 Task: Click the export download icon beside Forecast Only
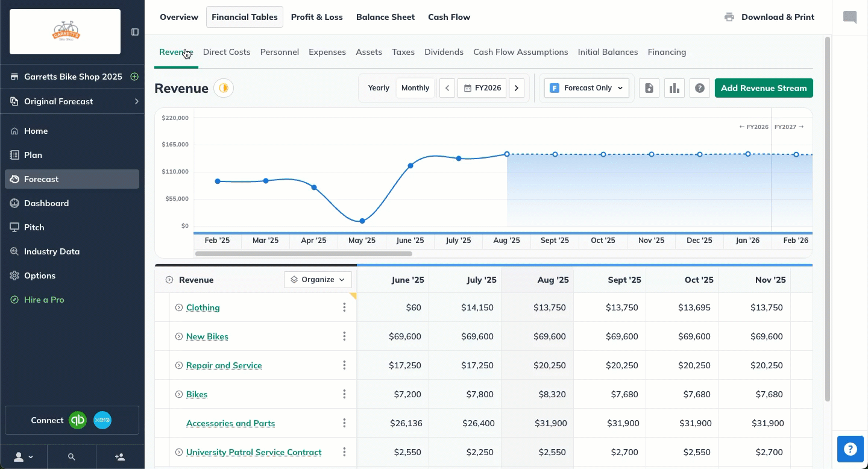(649, 88)
